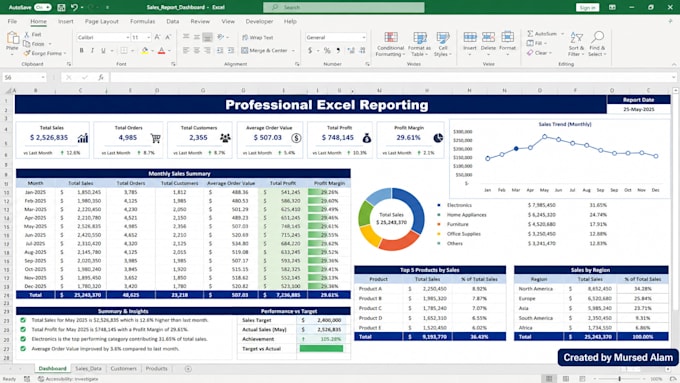The image size is (680, 383).
Task: Click Wrap Text button
Action: (258, 38)
